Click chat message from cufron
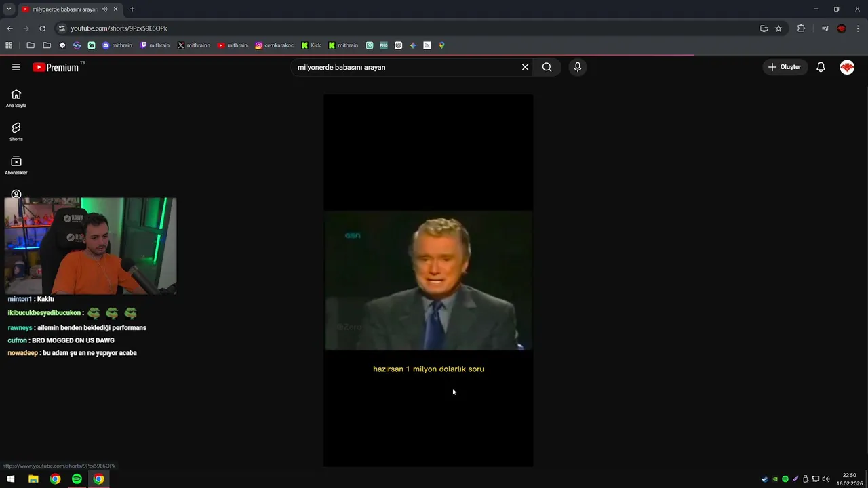This screenshot has height=488, width=868. 61,340
